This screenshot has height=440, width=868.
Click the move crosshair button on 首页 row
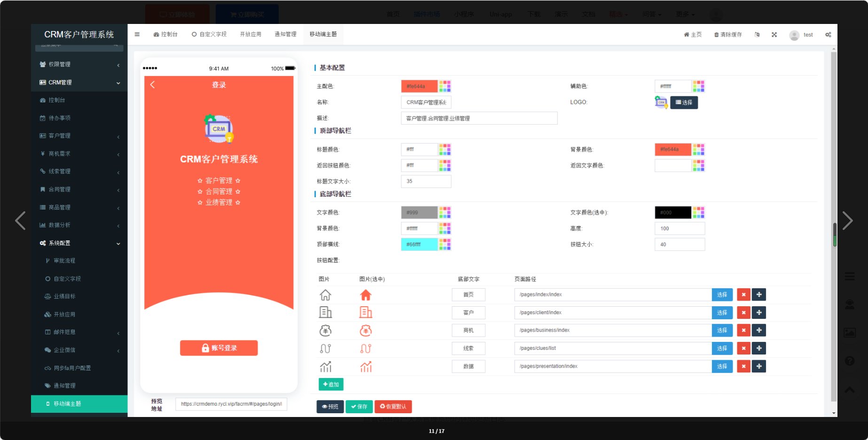pos(759,294)
